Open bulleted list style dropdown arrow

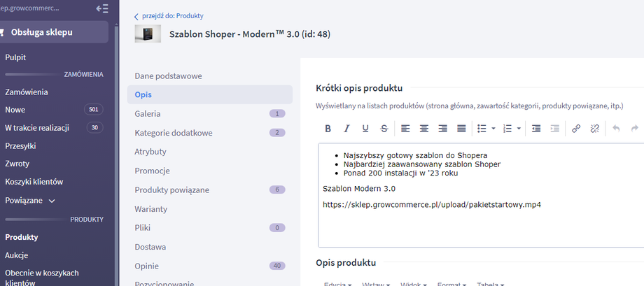pos(493,129)
